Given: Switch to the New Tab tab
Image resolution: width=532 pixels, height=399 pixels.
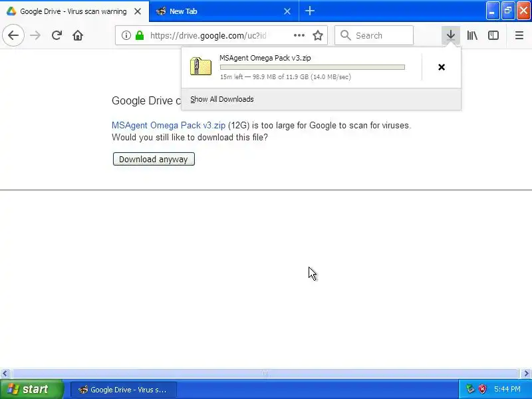Looking at the screenshot, I should tap(223, 11).
